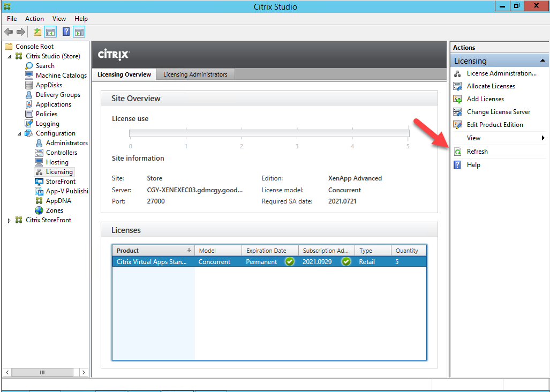Click Allocate Licenses action

pyautogui.click(x=491, y=86)
